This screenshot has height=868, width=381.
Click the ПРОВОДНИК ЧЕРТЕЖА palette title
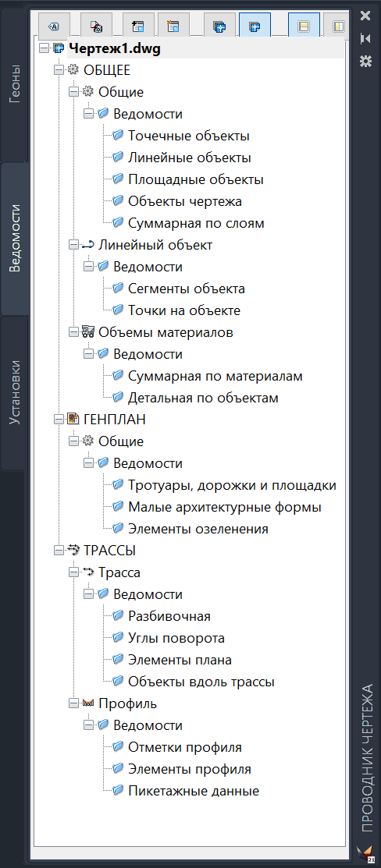[x=366, y=758]
